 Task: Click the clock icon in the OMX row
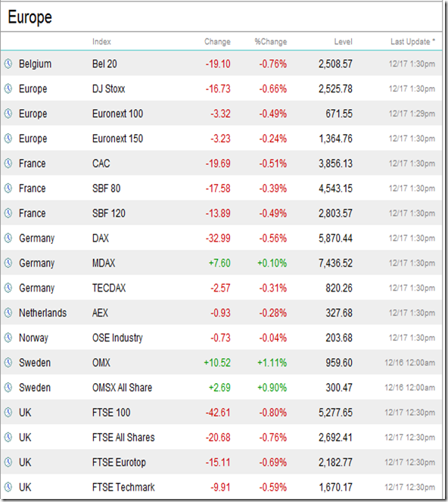(8, 363)
